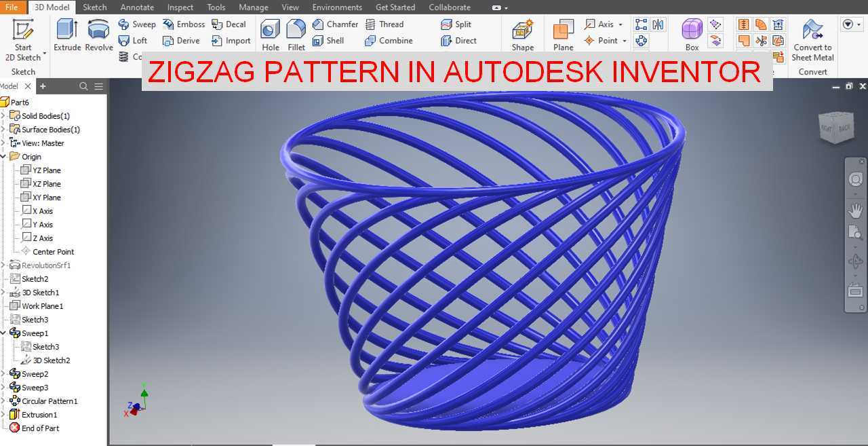
Task: Activate the Zoom navigation tool
Action: pos(855,234)
